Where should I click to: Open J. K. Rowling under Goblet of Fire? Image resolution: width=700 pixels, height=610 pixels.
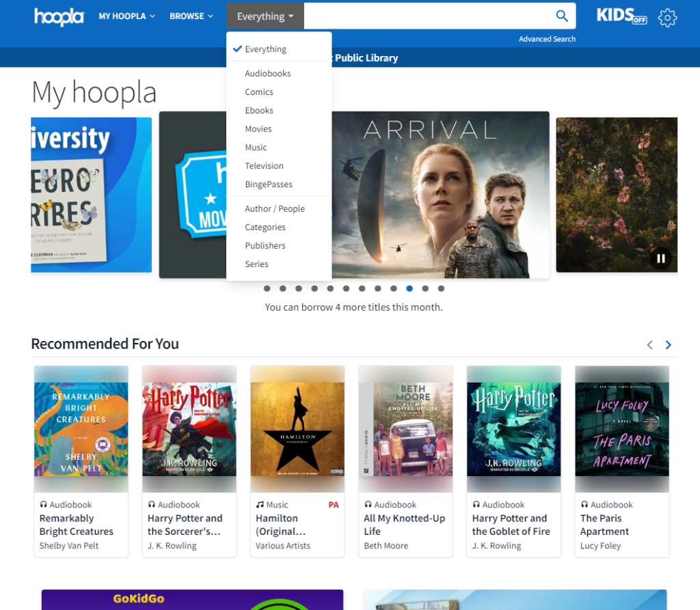496,546
